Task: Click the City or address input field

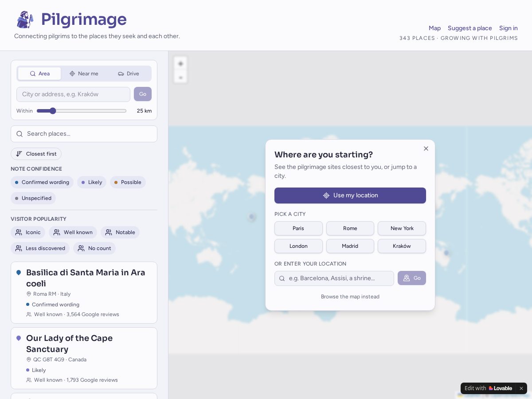Action: [73, 94]
